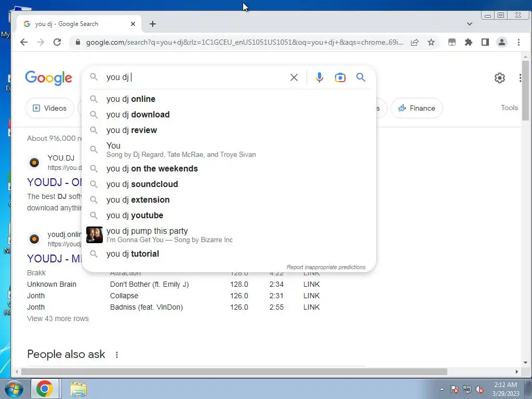Reload the Google search page

pos(57,42)
